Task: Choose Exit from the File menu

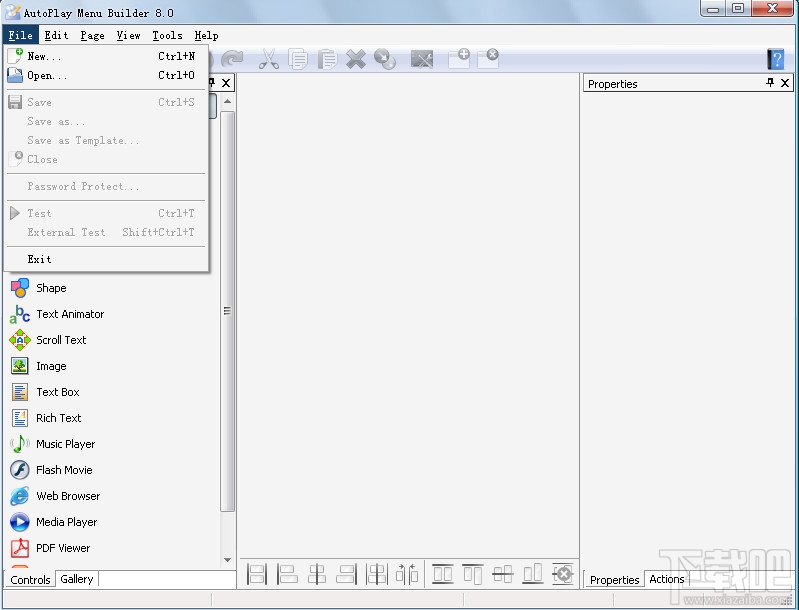Action: coord(106,259)
